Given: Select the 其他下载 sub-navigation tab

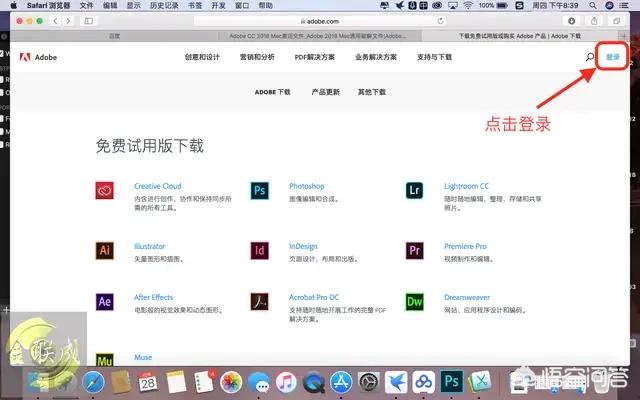Looking at the screenshot, I should coord(372,92).
